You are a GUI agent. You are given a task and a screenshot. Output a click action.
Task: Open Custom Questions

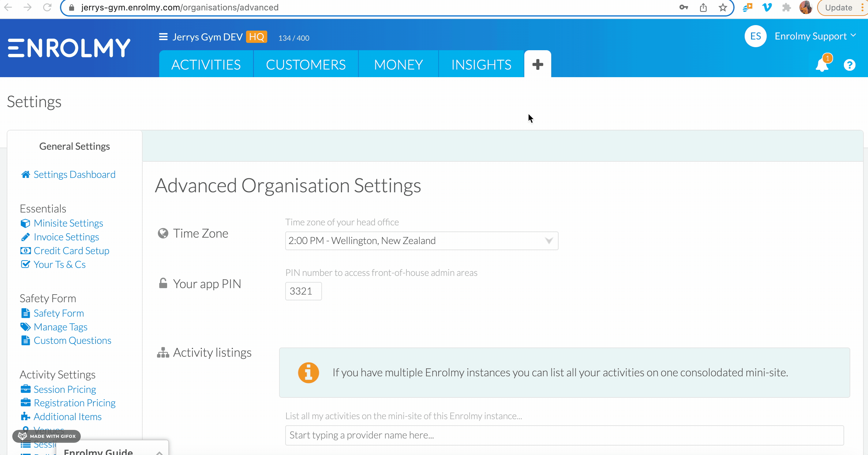tap(73, 340)
